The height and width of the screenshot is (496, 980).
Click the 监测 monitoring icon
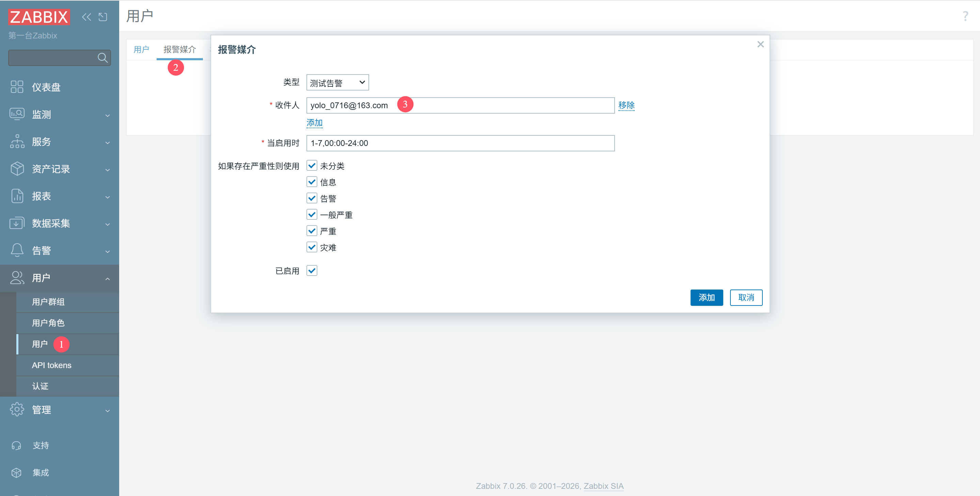pos(17,114)
